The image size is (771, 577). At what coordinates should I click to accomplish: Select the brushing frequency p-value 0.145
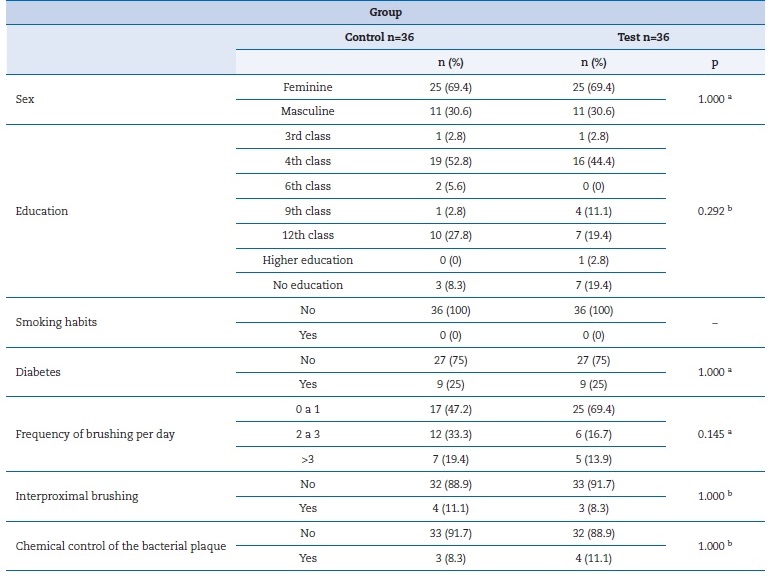(713, 435)
